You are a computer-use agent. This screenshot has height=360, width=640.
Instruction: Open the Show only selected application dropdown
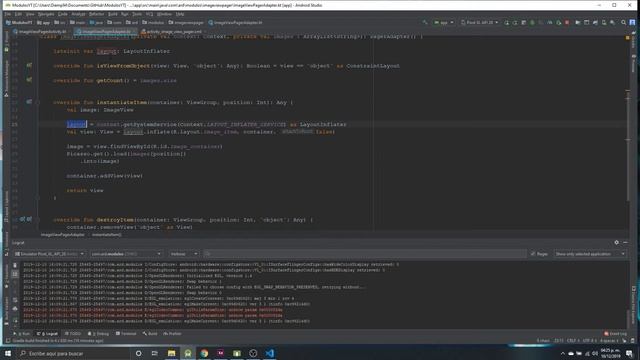click(589, 254)
